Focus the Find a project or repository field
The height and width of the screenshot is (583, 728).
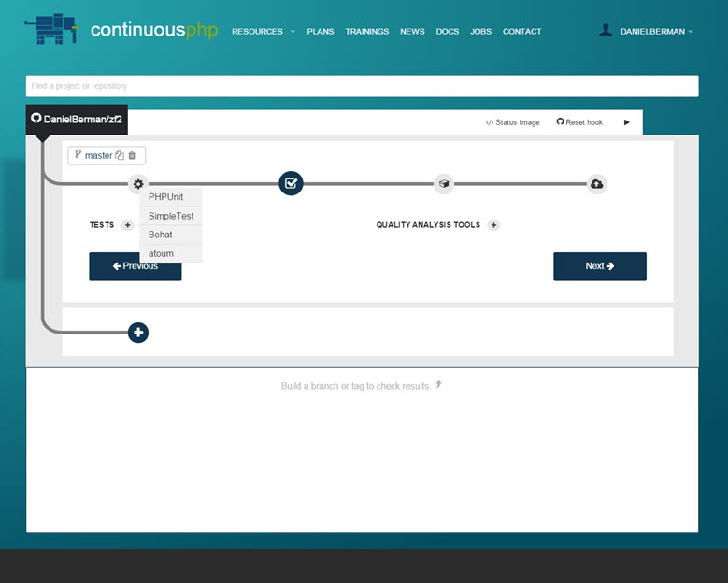[363, 86]
